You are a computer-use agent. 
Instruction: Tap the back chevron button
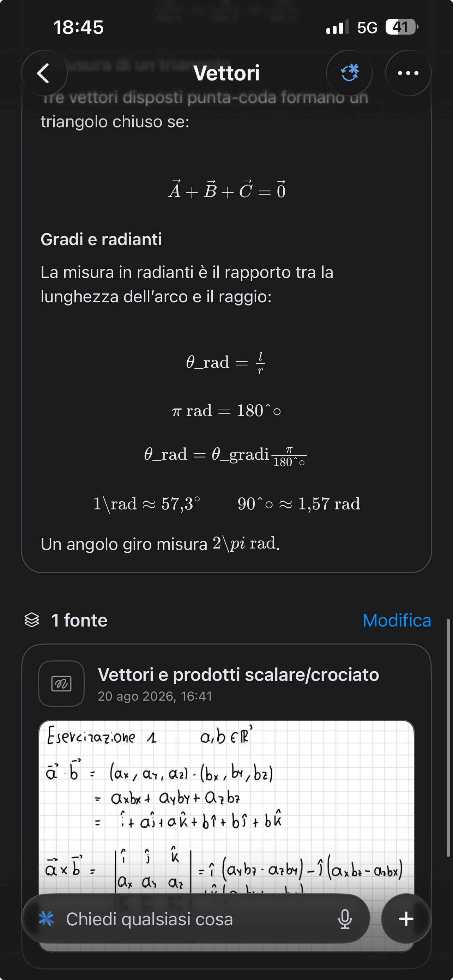pyautogui.click(x=44, y=73)
